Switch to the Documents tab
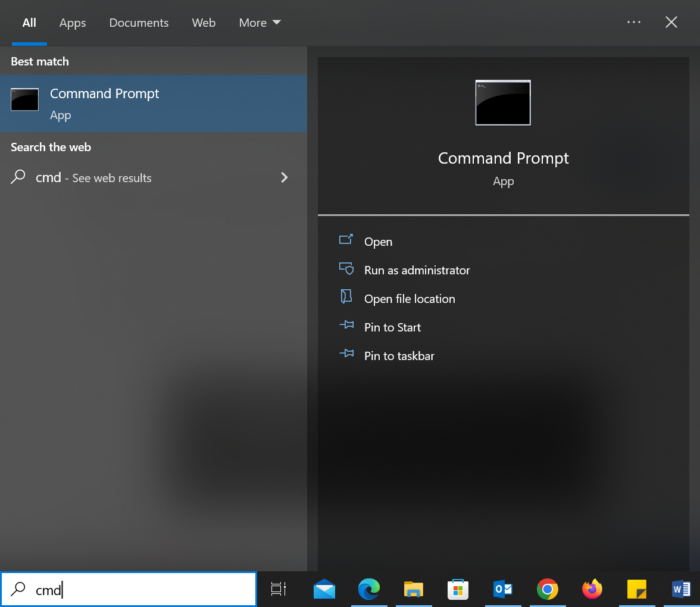Screen dimensions: 700x607 (139, 22)
